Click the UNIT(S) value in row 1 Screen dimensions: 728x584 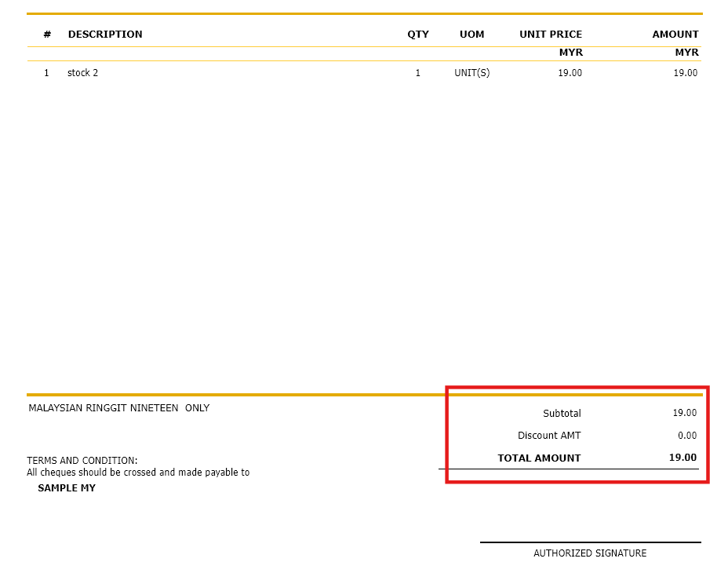[x=471, y=73]
